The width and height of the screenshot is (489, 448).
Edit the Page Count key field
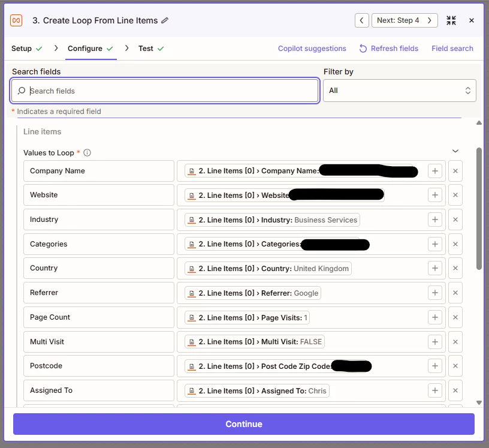(x=98, y=317)
